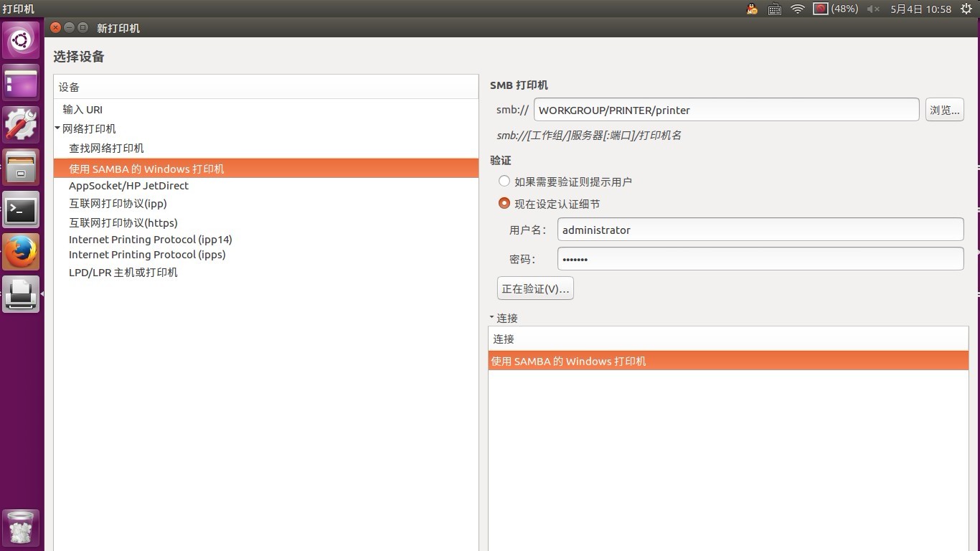Collapse the 连接 section expander
The width and height of the screenshot is (980, 551).
492,317
